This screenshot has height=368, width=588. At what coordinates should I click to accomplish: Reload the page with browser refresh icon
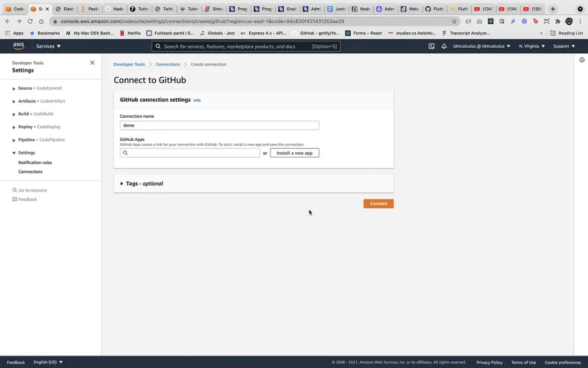(30, 21)
